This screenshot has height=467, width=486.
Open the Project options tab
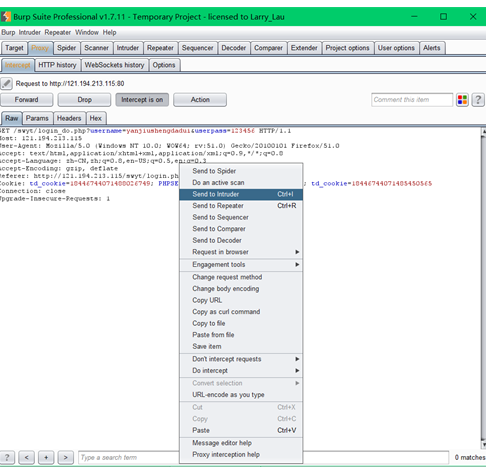[x=348, y=48]
